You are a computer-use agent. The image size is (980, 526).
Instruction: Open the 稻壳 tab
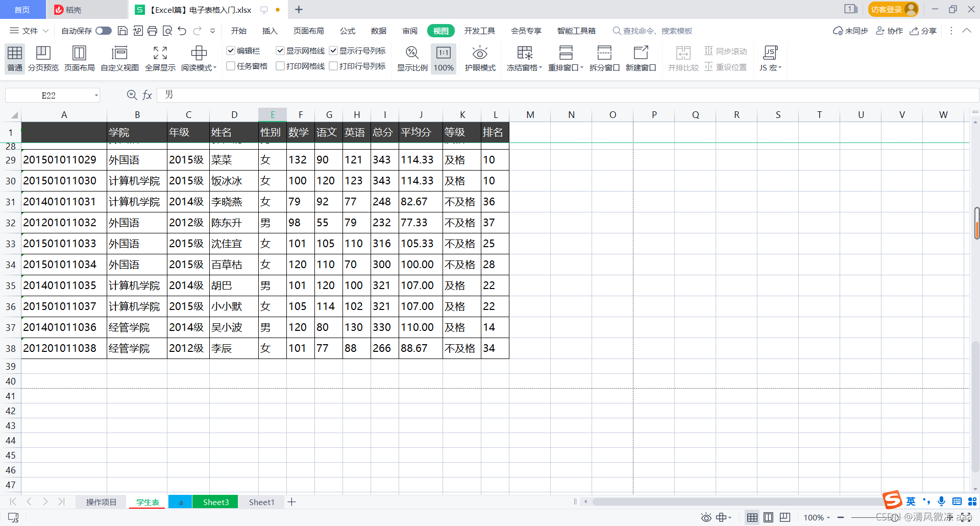[x=87, y=10]
